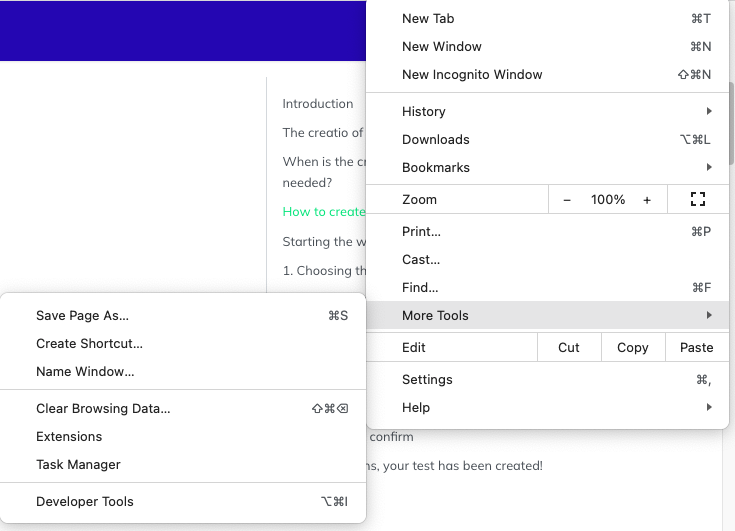
Task: Expand the History submenu arrow
Action: pos(709,111)
